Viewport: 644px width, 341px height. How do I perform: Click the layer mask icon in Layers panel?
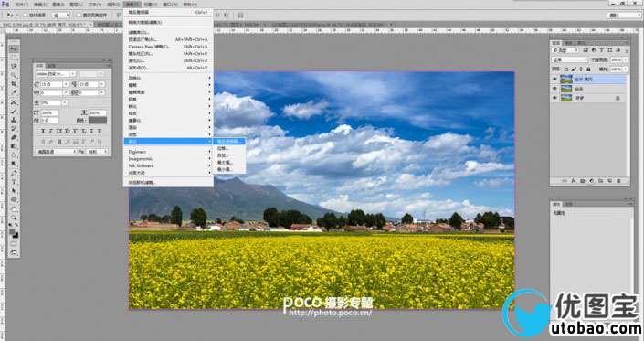pos(583,181)
